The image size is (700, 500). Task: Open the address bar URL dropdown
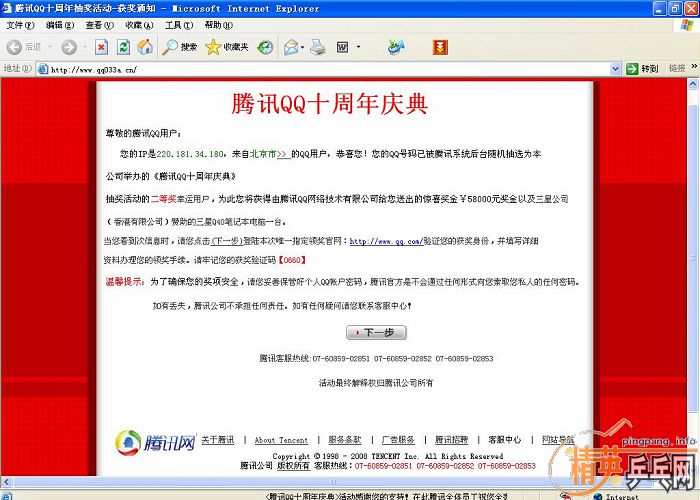pyautogui.click(x=615, y=69)
